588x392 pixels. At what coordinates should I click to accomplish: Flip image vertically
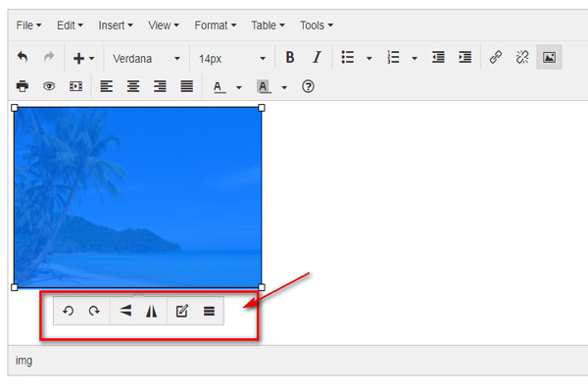(125, 311)
